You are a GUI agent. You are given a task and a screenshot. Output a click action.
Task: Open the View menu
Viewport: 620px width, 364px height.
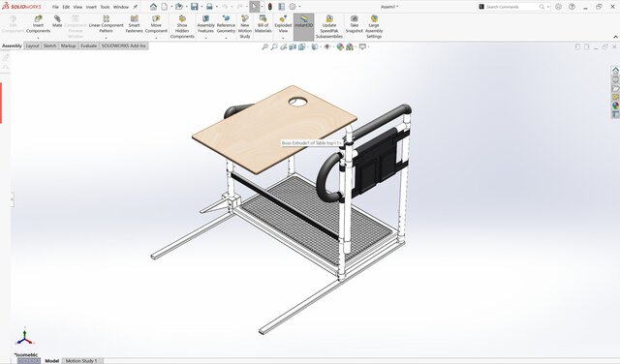click(x=77, y=7)
